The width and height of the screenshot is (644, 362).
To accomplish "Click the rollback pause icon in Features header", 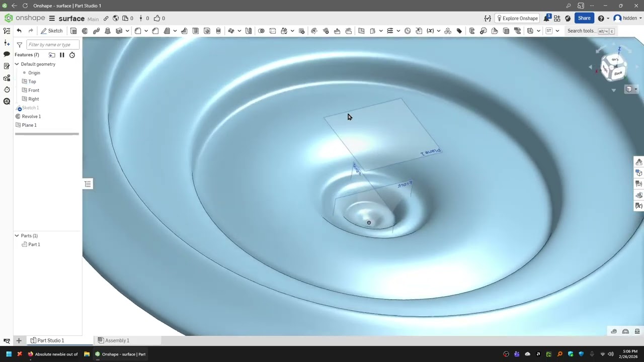I will pos(62,55).
